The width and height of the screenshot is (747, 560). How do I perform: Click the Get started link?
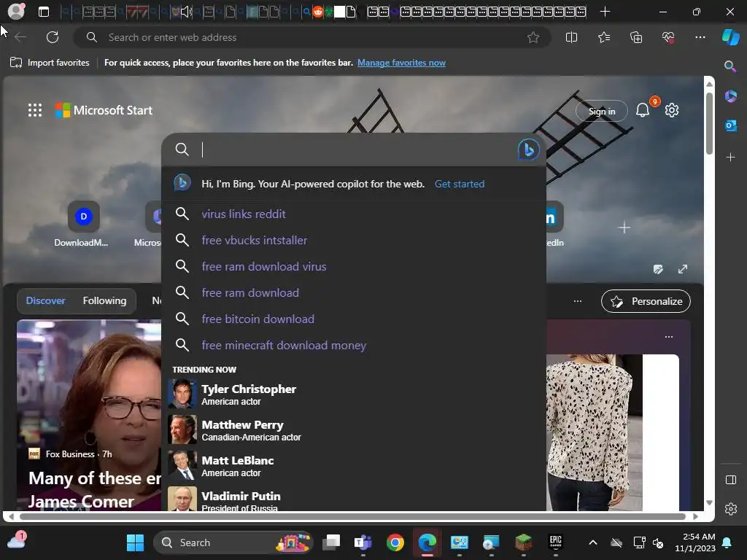[460, 184]
